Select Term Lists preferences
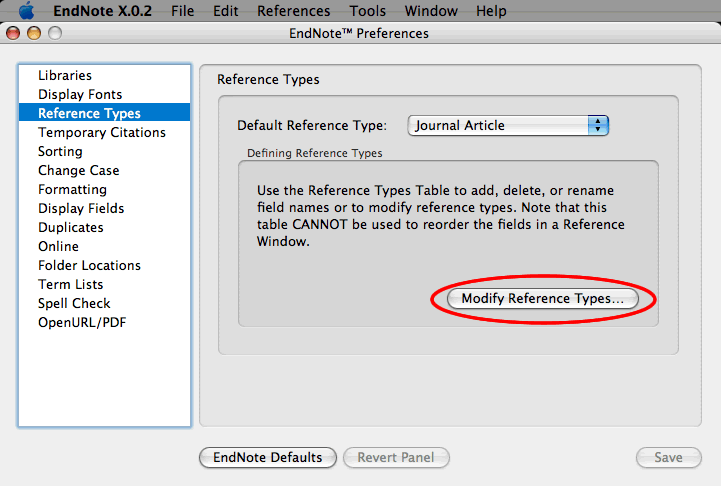The height and width of the screenshot is (486, 721). tap(104, 285)
